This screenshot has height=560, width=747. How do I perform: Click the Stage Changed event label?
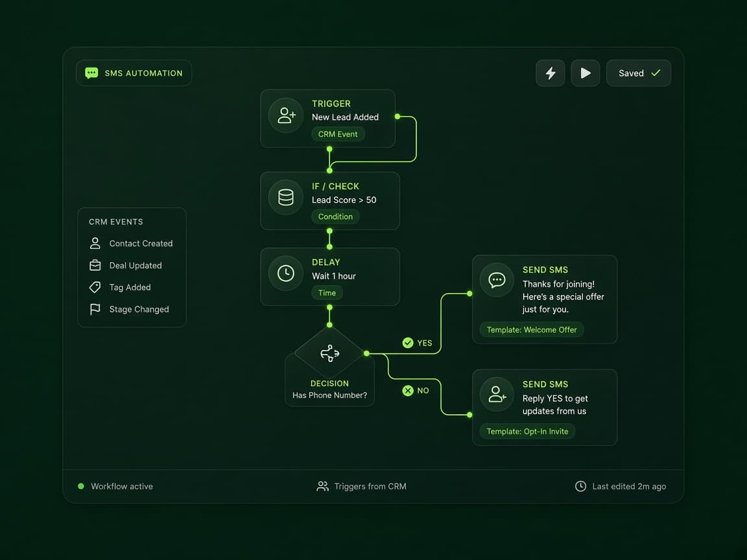click(139, 310)
